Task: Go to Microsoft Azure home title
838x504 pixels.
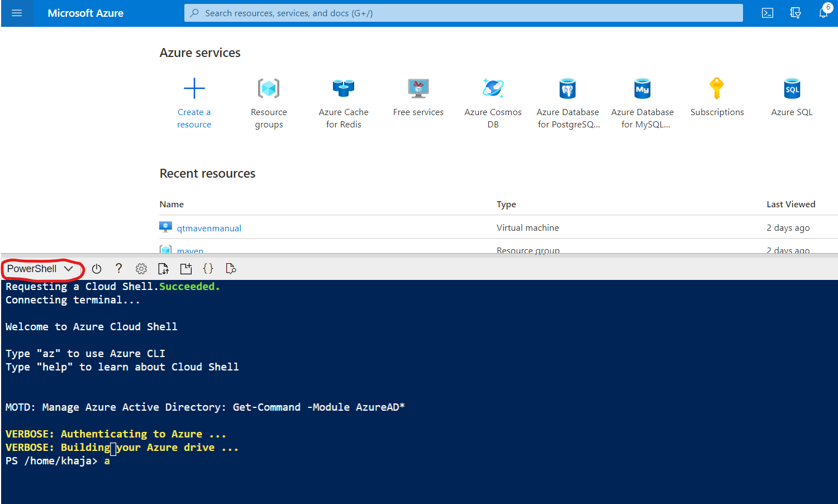Action: (x=85, y=13)
